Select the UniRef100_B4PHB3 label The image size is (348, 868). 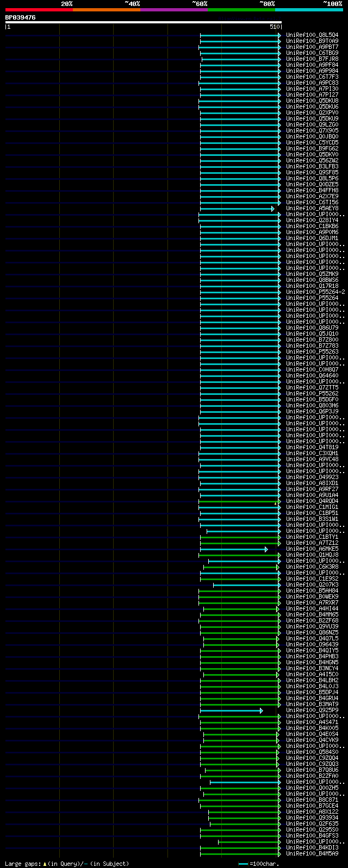point(312,657)
